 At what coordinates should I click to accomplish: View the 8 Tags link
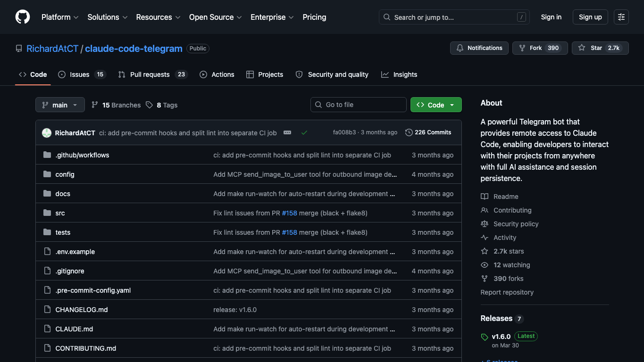click(162, 105)
